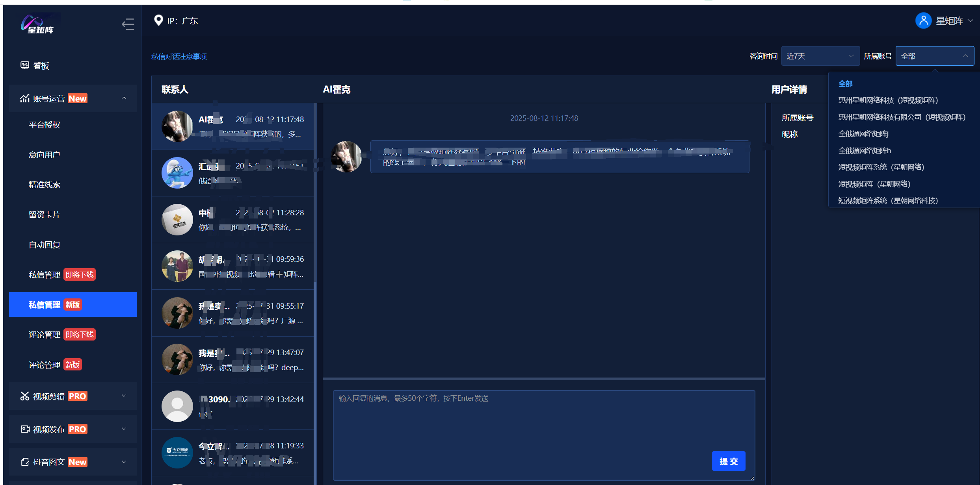
Task: Open the 私信对话注意事项 link
Action: pyautogui.click(x=179, y=56)
